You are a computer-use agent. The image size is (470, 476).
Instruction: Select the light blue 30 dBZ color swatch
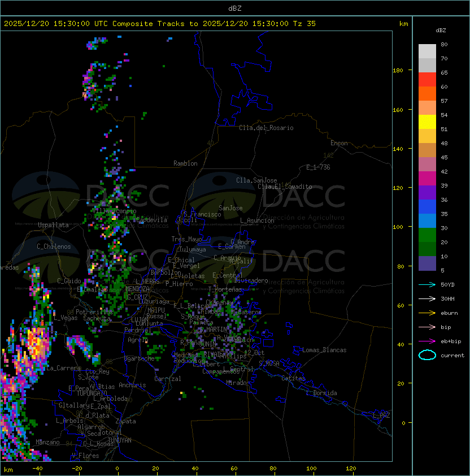tap(427, 220)
